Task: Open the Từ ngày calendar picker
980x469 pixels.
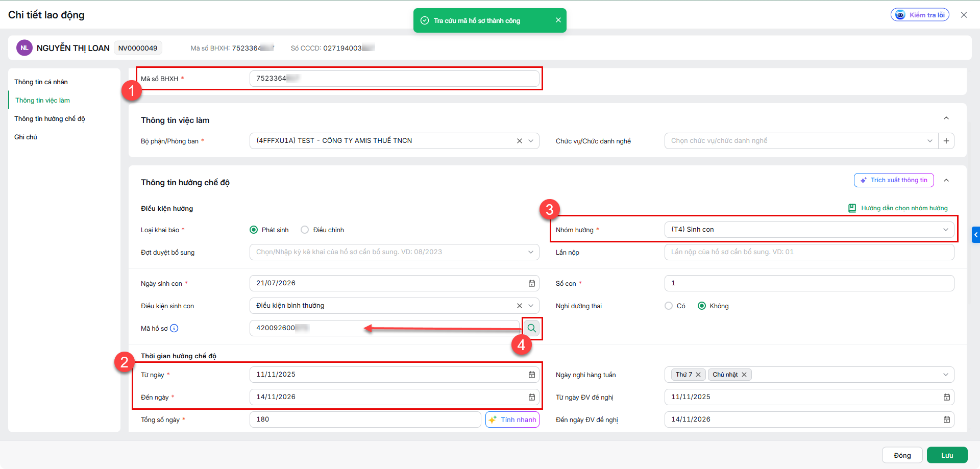Action: pyautogui.click(x=531, y=375)
